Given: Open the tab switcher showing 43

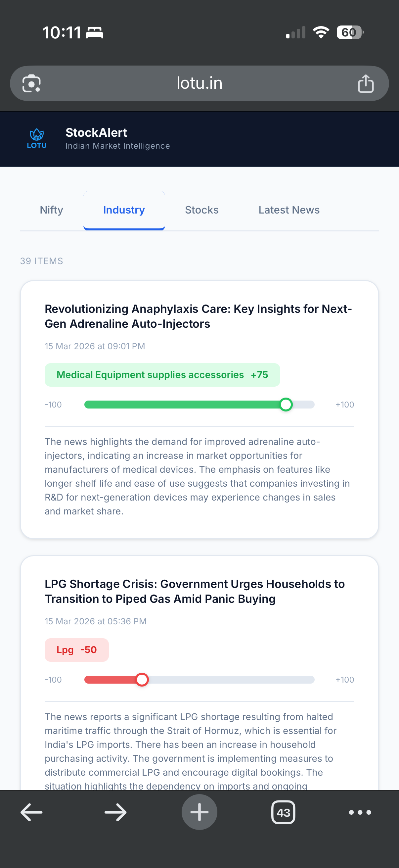Looking at the screenshot, I should click(x=283, y=812).
